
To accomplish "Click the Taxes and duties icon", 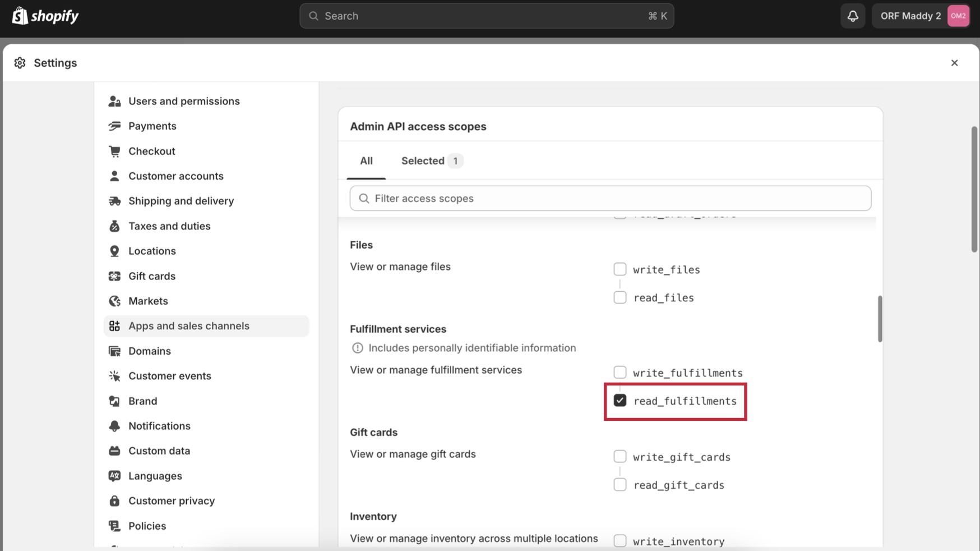I will (x=114, y=226).
